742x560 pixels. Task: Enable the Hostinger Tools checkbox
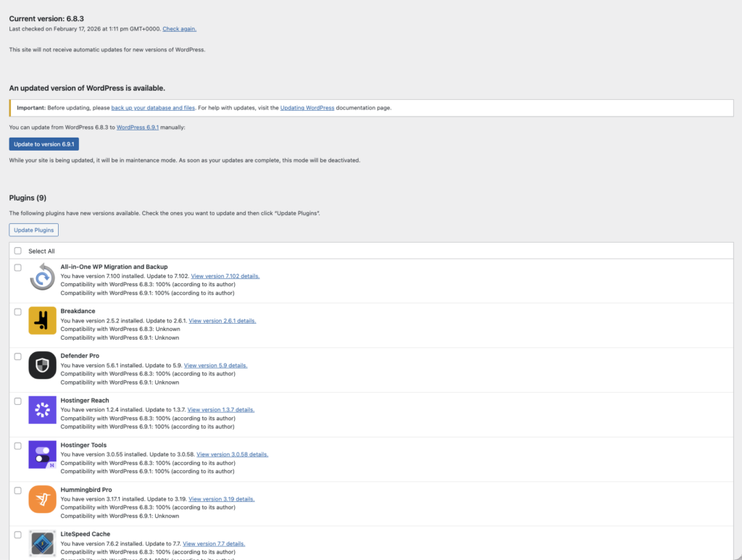18,446
